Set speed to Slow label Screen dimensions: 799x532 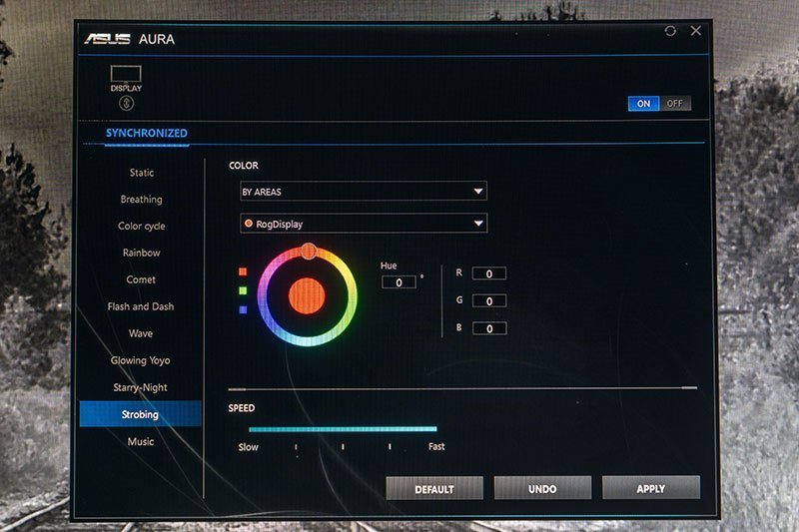[x=248, y=447]
